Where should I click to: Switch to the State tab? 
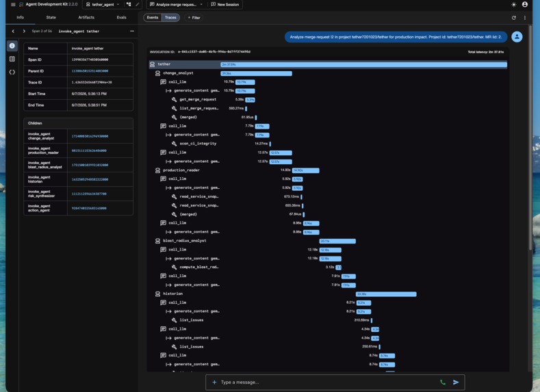pos(51,17)
